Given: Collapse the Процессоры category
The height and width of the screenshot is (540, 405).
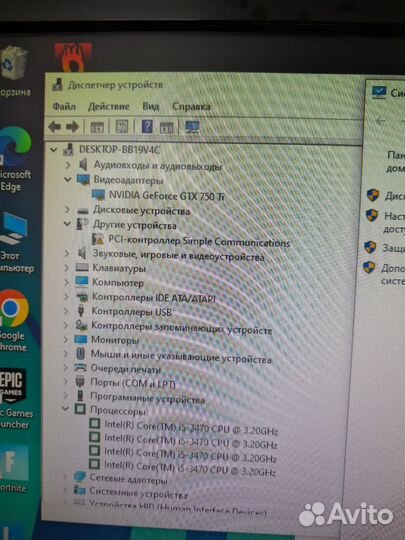Looking at the screenshot, I should (65, 409).
